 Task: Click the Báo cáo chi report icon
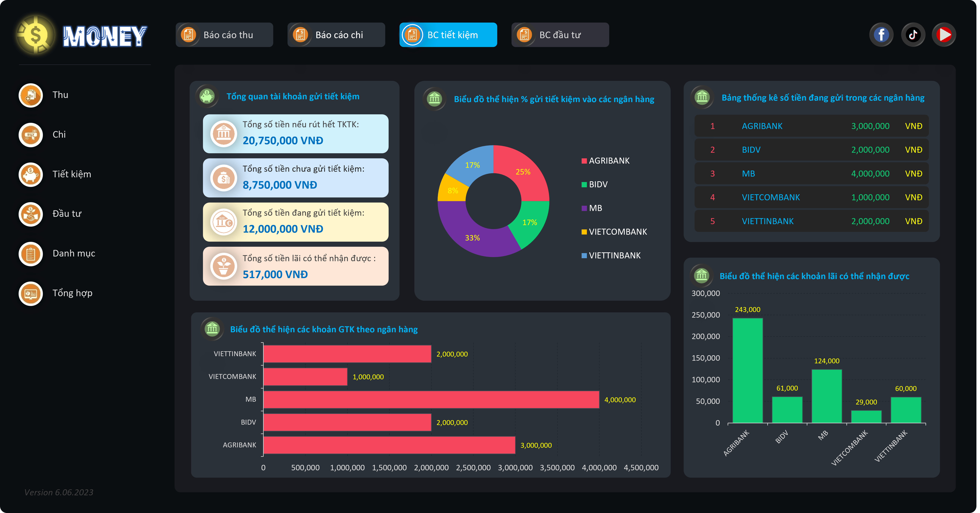click(x=300, y=35)
